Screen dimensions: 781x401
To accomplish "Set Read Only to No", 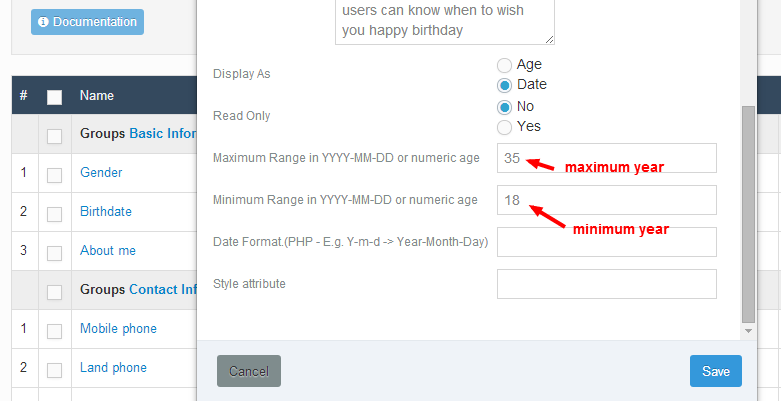I will coord(505,107).
